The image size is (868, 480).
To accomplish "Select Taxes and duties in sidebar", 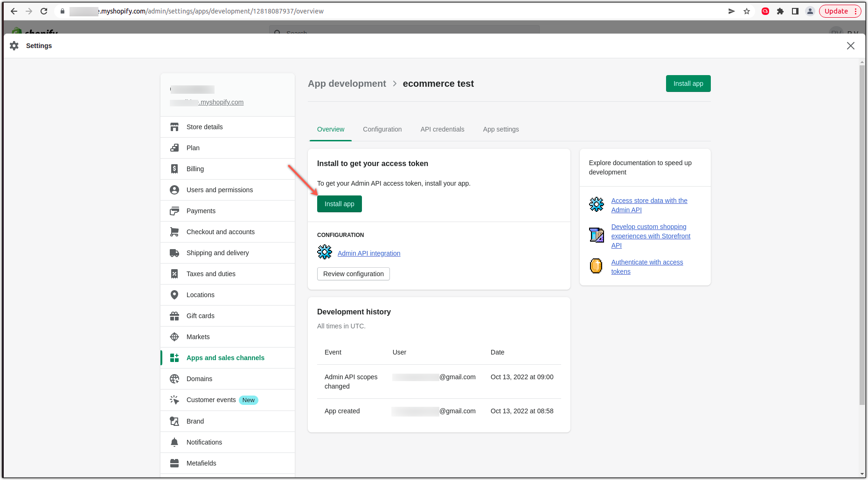I will pos(228,274).
